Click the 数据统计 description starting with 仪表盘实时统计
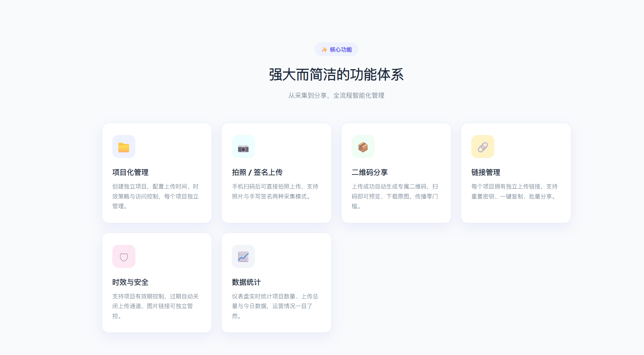Viewport: 644px width, 355px height. tap(275, 306)
